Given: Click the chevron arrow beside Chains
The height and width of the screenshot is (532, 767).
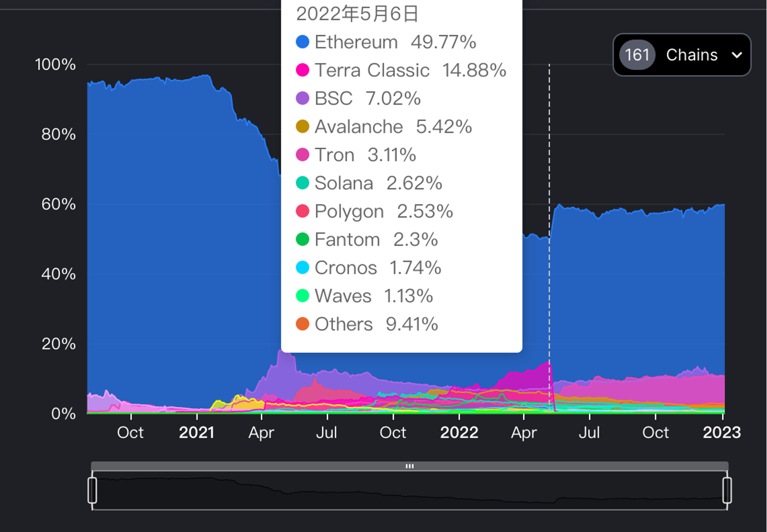Looking at the screenshot, I should pyautogui.click(x=737, y=55).
